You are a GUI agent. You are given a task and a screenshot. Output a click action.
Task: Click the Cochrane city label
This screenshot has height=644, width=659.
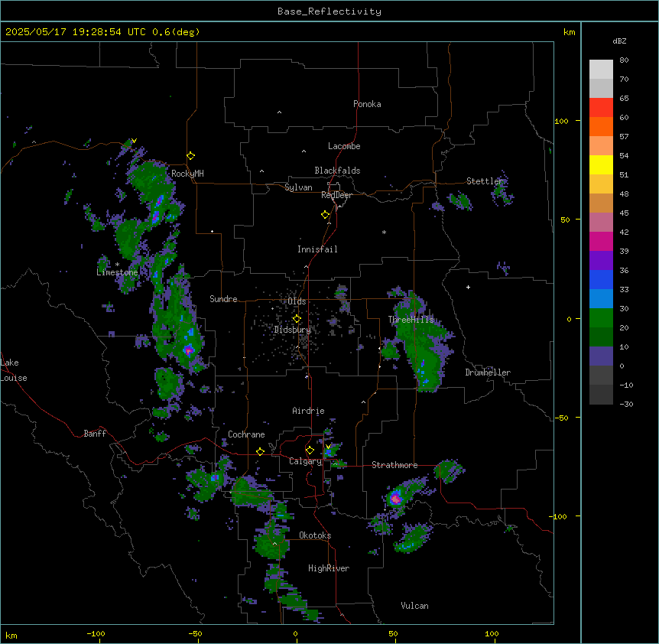(x=246, y=434)
